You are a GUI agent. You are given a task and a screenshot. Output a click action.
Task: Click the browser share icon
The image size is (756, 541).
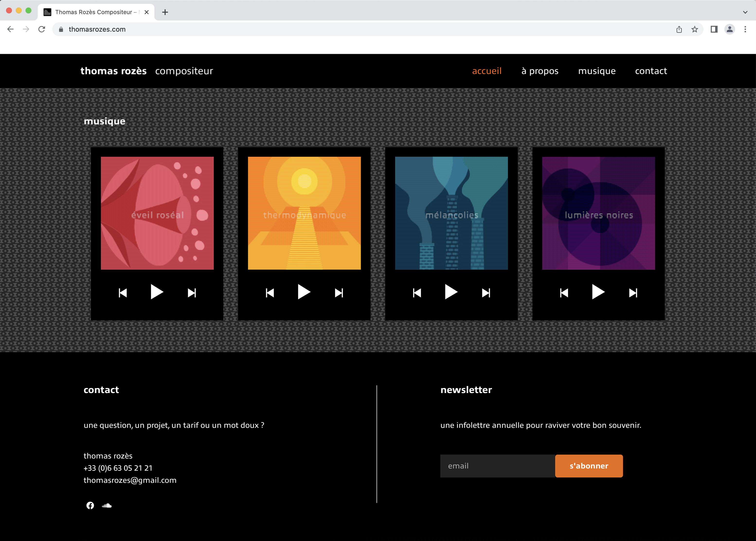pyautogui.click(x=679, y=29)
